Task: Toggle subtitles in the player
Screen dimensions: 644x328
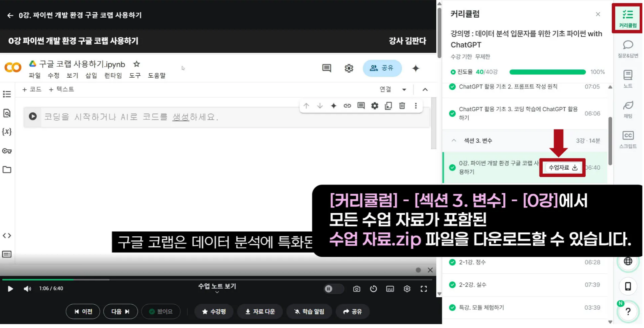Action: 390,289
